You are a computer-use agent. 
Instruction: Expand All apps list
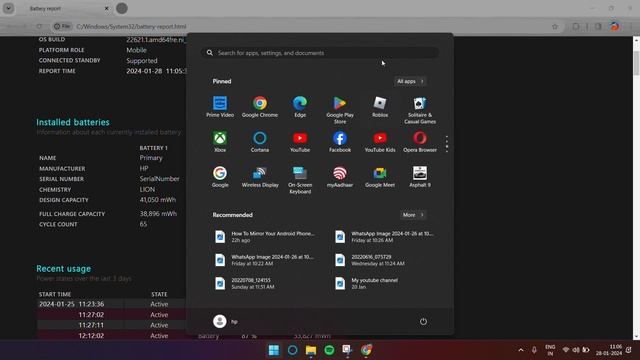point(410,81)
